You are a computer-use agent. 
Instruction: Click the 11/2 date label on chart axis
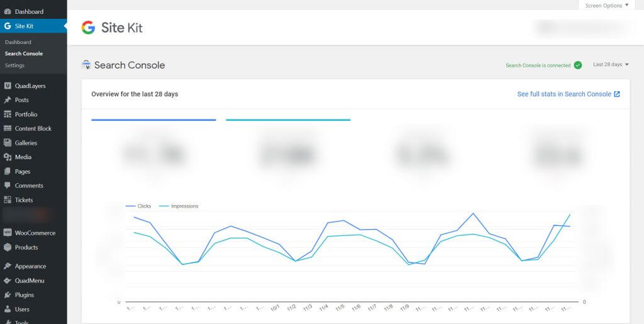coord(292,308)
